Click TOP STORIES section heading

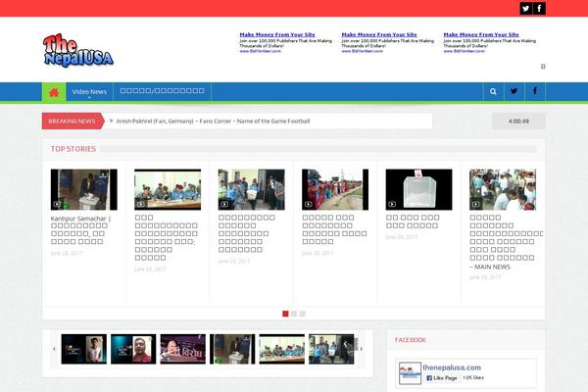click(73, 149)
